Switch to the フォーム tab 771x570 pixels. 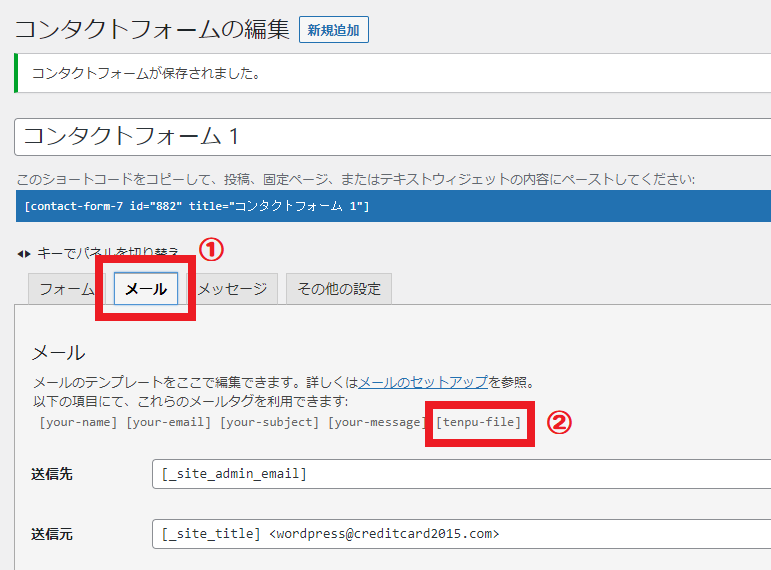coord(66,289)
